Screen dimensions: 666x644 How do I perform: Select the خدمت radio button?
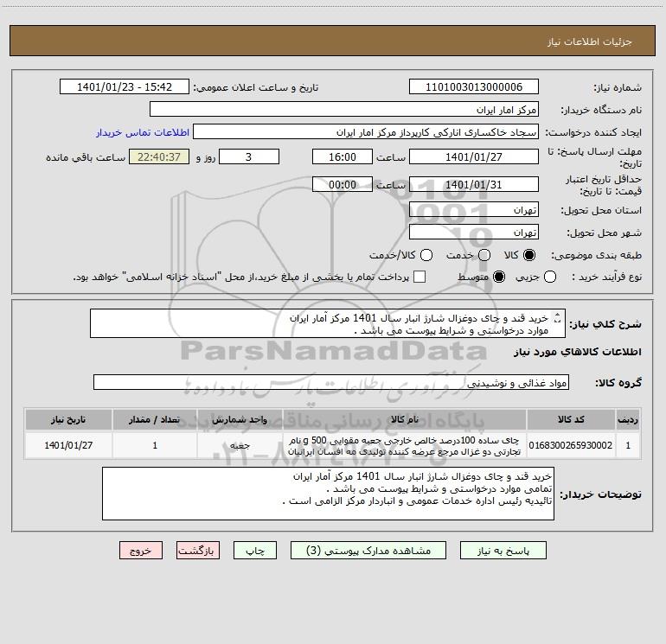pos(484,255)
